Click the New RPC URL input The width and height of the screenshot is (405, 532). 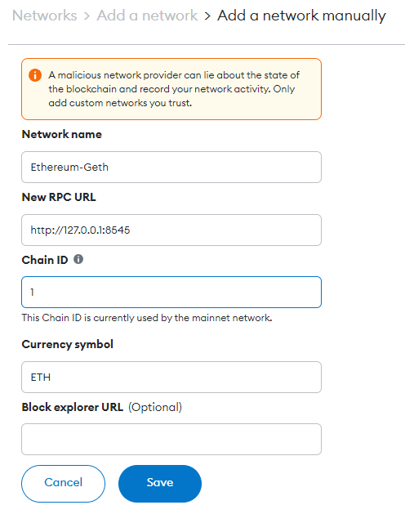click(171, 230)
